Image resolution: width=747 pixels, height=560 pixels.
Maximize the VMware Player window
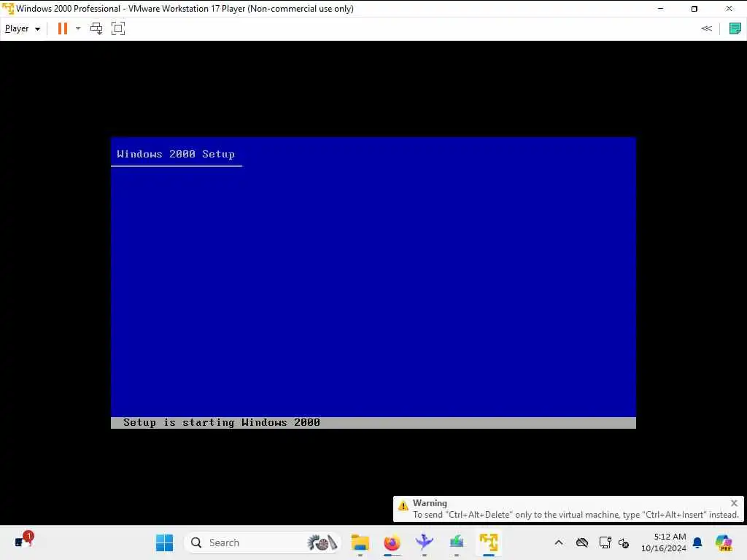click(x=694, y=9)
